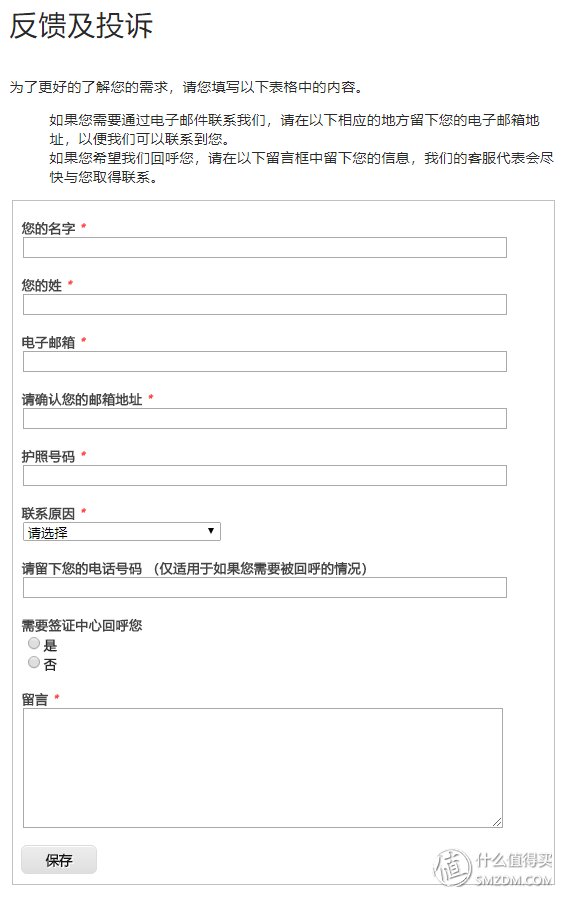Image resolution: width=562 pixels, height=897 pixels.
Task: Click the 需要签证中心回呼您 label
Action: click(x=82, y=625)
